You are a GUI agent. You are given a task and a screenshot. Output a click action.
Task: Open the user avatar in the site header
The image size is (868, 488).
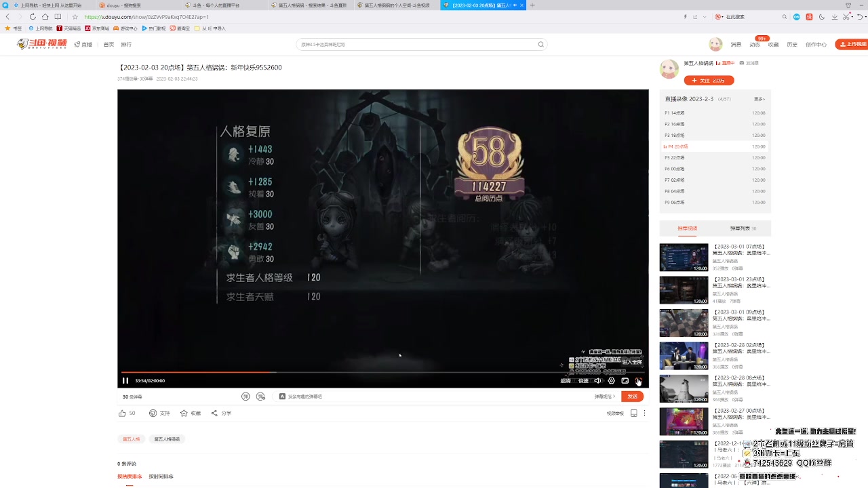[x=715, y=44]
